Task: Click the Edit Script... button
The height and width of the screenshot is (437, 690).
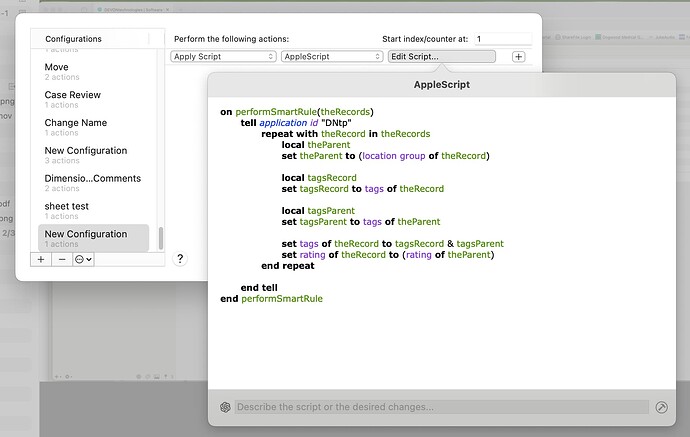Action: [440, 57]
